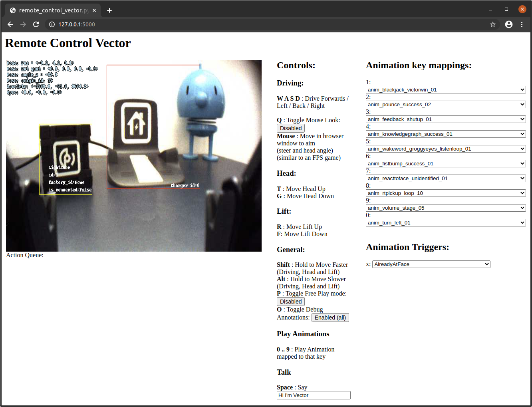
Task: Reload the page with refresh icon
Action: click(x=36, y=24)
